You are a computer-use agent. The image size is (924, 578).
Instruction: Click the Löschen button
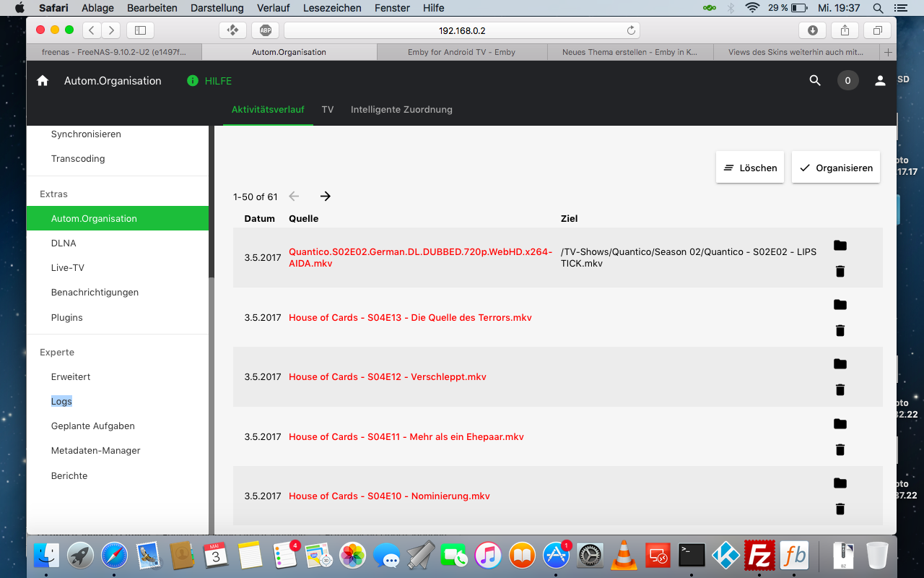click(x=750, y=168)
